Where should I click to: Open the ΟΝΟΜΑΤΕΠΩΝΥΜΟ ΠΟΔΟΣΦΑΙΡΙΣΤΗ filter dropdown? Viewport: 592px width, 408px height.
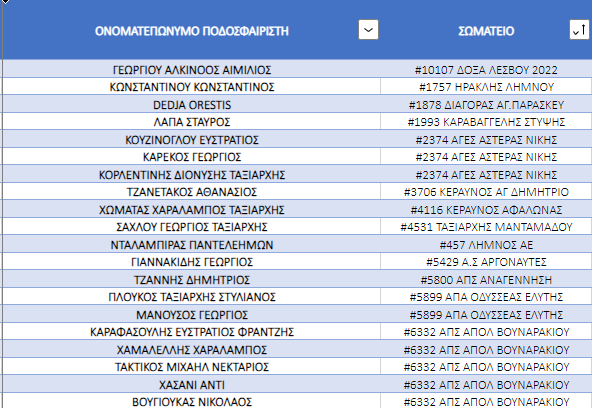[368, 30]
